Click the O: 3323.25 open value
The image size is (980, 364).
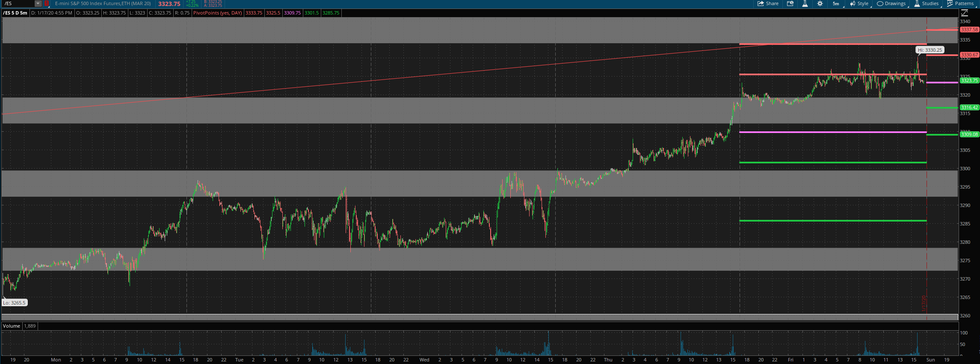tap(88, 13)
